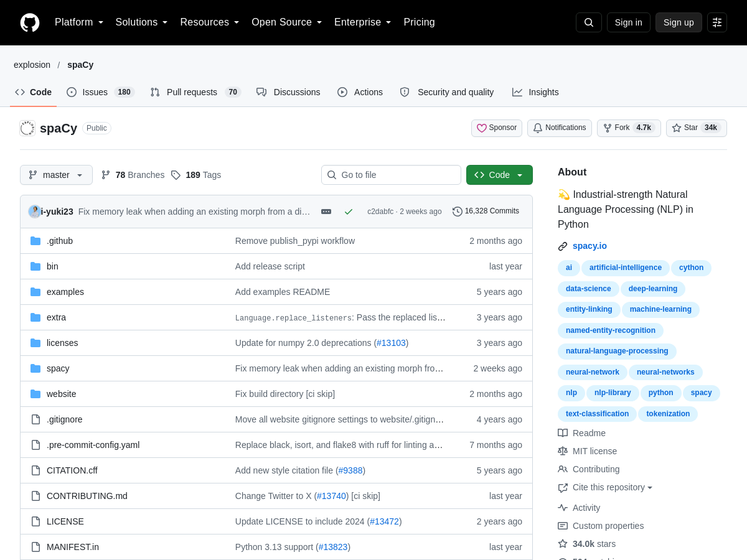Open spacy.io website link
Screen dimensions: 747x560
[590, 246]
